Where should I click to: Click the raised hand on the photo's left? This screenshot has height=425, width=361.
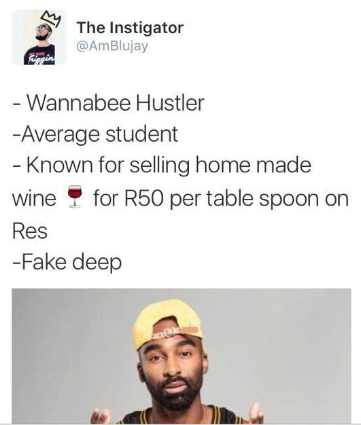[100, 415]
